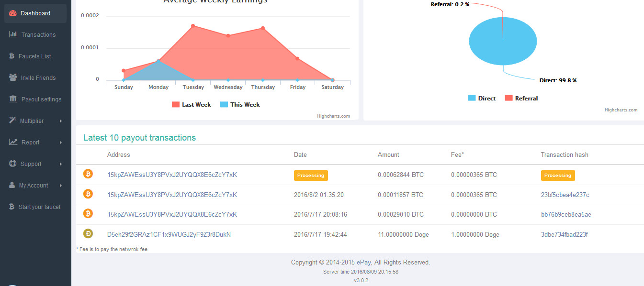This screenshot has height=286, width=644.
Task: Click the Support lifebuoy icon
Action: pyautogui.click(x=12, y=164)
